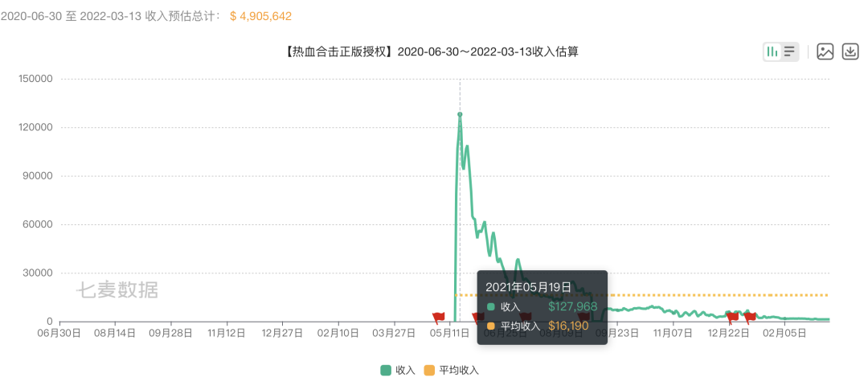Click the total revenue $ 4,905,642 figure

click(260, 16)
